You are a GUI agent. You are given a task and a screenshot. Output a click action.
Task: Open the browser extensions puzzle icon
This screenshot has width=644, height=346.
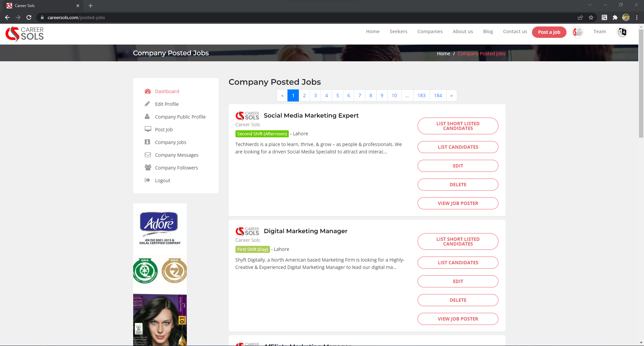[615, 17]
